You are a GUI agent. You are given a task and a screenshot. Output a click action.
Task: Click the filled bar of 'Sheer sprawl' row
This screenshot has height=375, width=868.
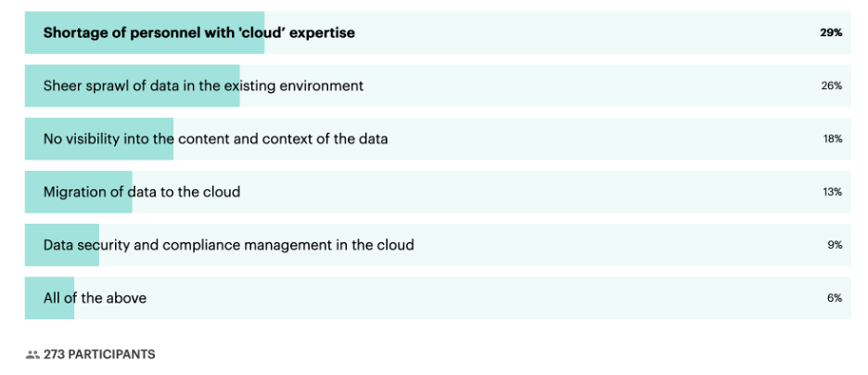pyautogui.click(x=133, y=85)
